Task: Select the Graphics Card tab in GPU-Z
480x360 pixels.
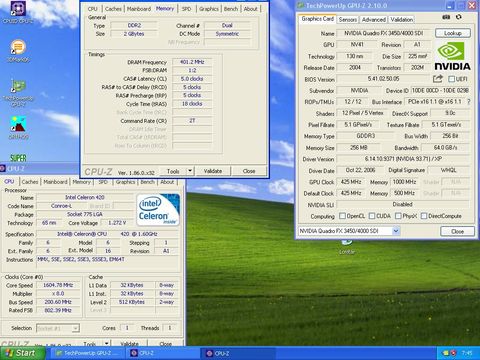Action: click(317, 19)
